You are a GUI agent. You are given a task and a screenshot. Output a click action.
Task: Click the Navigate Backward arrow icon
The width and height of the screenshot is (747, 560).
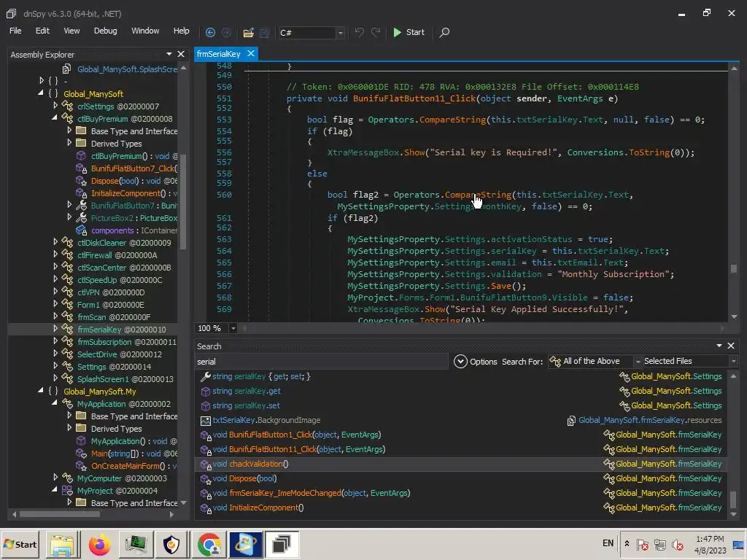tap(210, 32)
